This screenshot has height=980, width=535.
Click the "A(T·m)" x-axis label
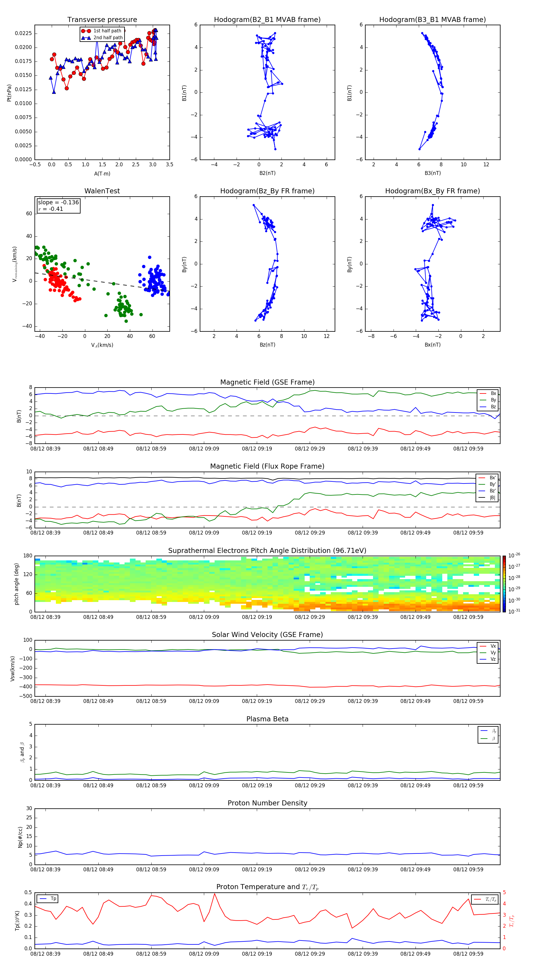point(102,173)
